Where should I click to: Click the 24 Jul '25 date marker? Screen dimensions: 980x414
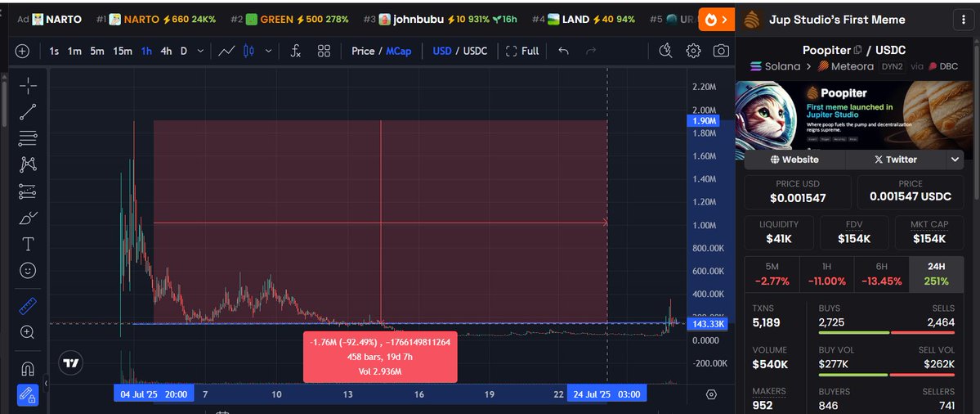pos(606,394)
